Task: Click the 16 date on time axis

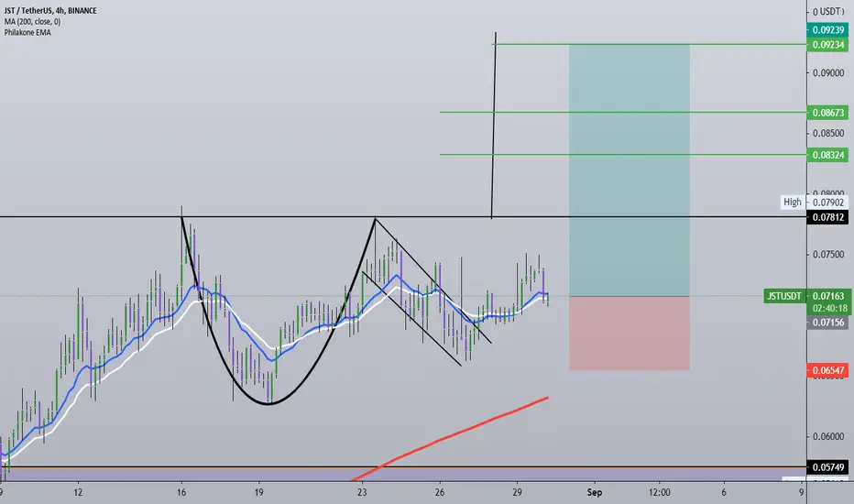Action: 181,493
